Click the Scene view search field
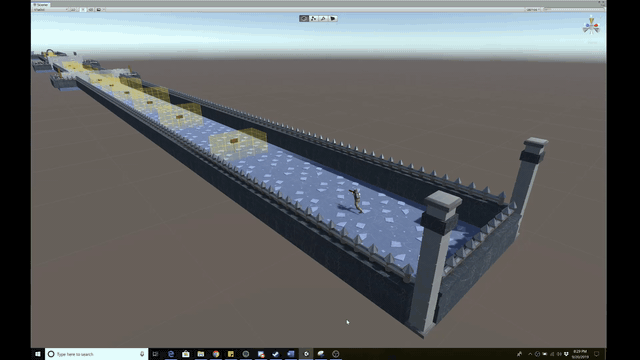 (573, 9)
